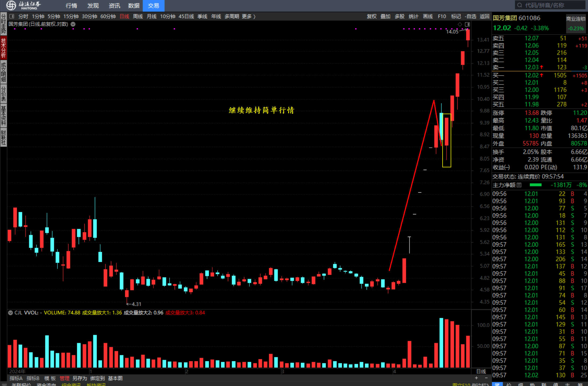Screen dimensions: 588x386
Task: Click the search magnifier icon
Action: click(519, 5)
